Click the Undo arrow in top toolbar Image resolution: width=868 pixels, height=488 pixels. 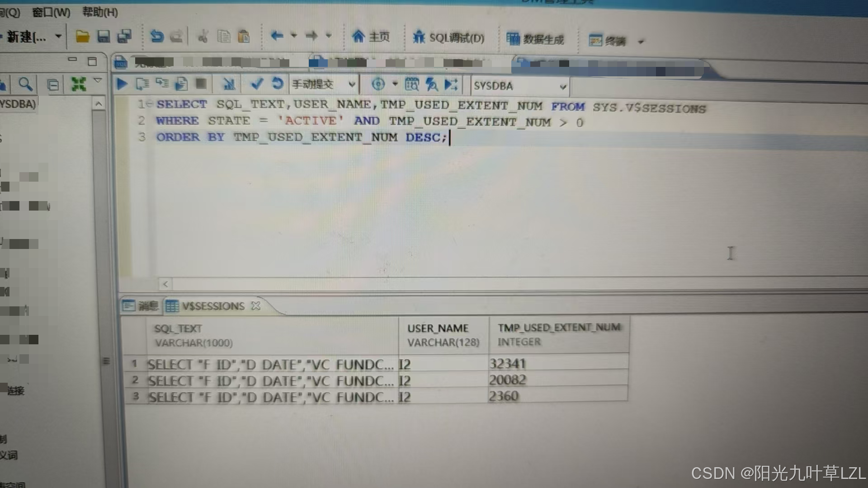(x=157, y=36)
